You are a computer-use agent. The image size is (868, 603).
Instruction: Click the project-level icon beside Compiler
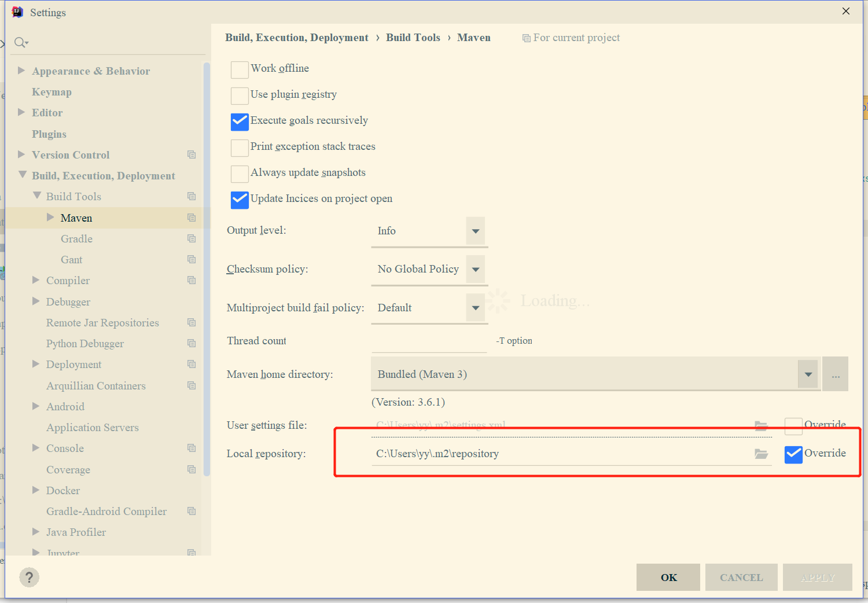[x=192, y=280]
